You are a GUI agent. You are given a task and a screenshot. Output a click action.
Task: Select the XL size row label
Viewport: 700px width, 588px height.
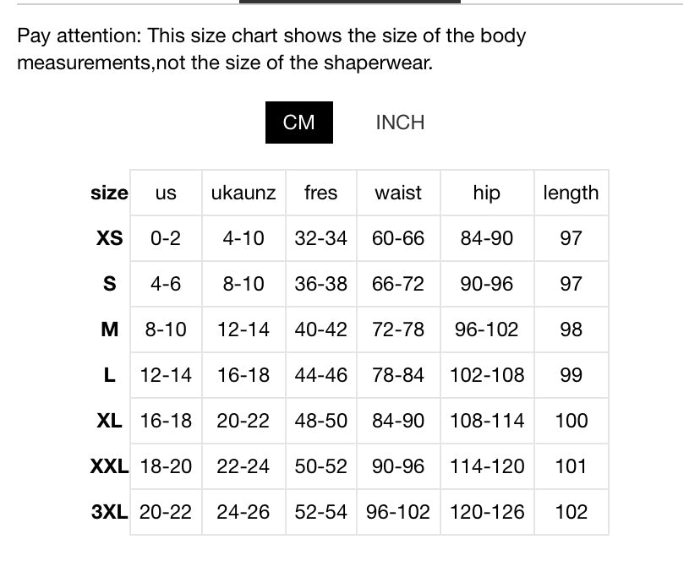[109, 421]
